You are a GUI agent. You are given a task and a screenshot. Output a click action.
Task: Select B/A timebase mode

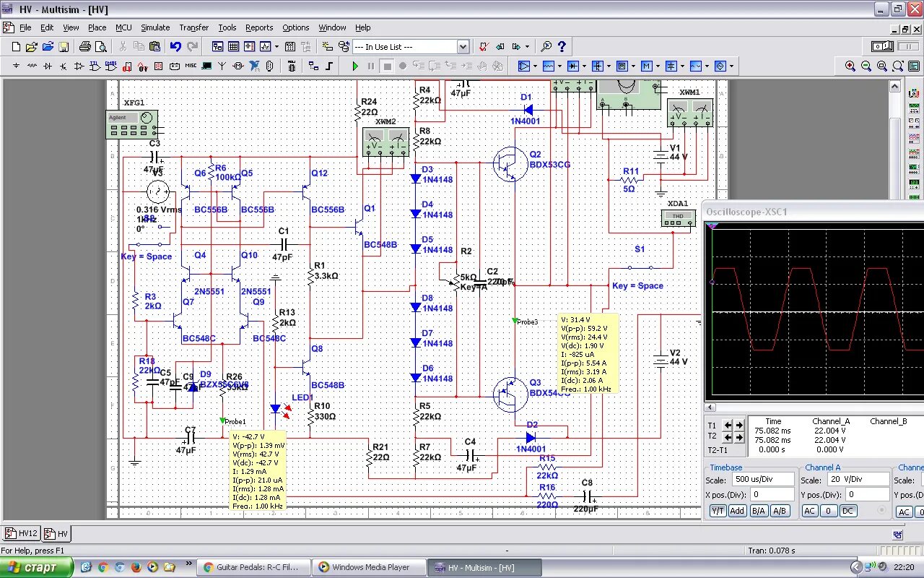[x=759, y=511]
